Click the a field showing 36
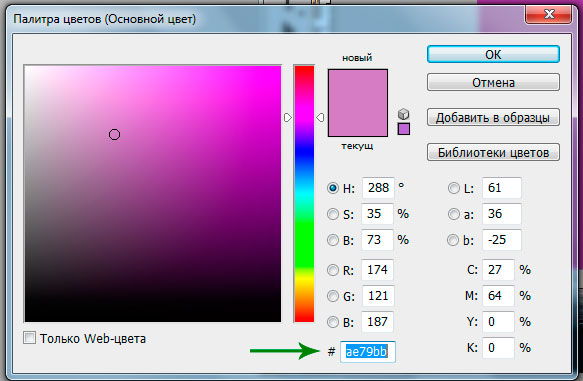 point(502,214)
